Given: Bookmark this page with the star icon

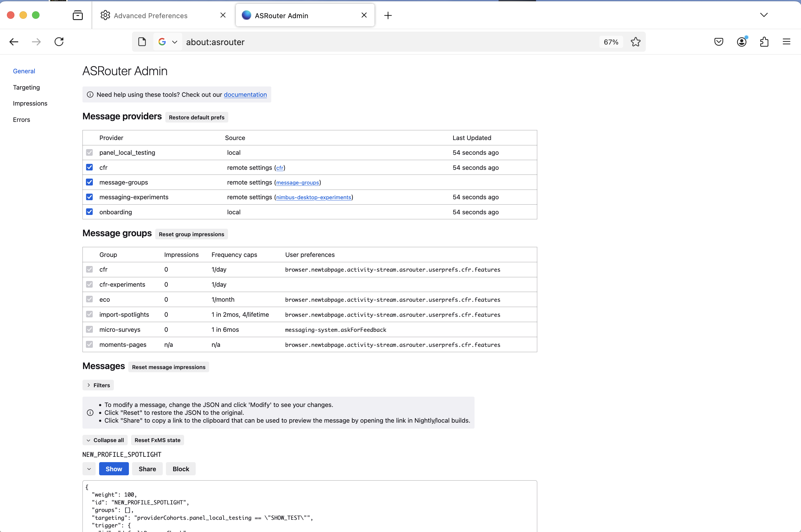Looking at the screenshot, I should tap(635, 41).
